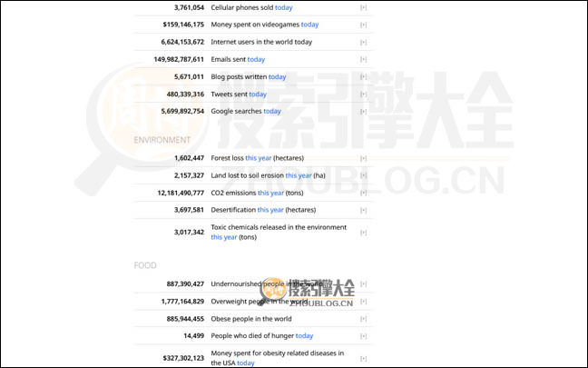
Task: Select the 'today' link after Tweets sent
Action: click(258, 94)
